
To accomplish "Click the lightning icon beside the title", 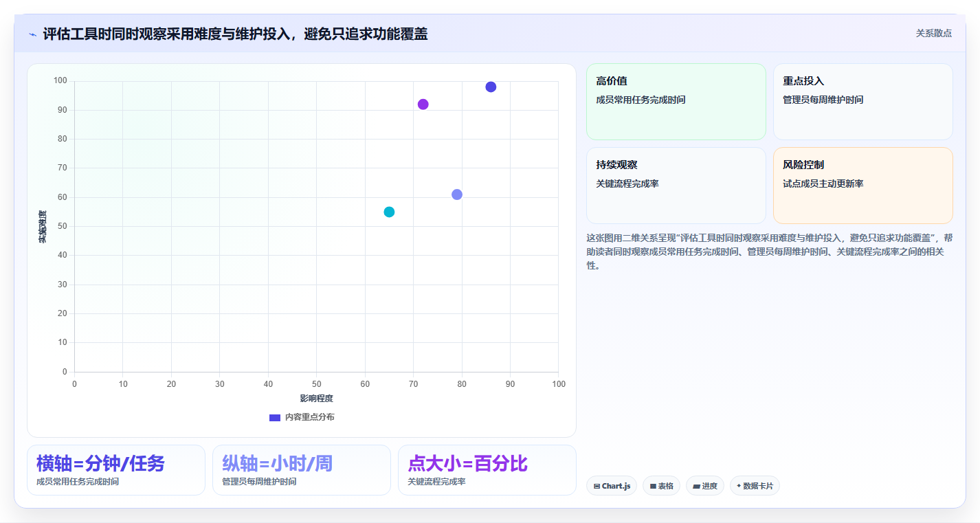I will tap(32, 34).
